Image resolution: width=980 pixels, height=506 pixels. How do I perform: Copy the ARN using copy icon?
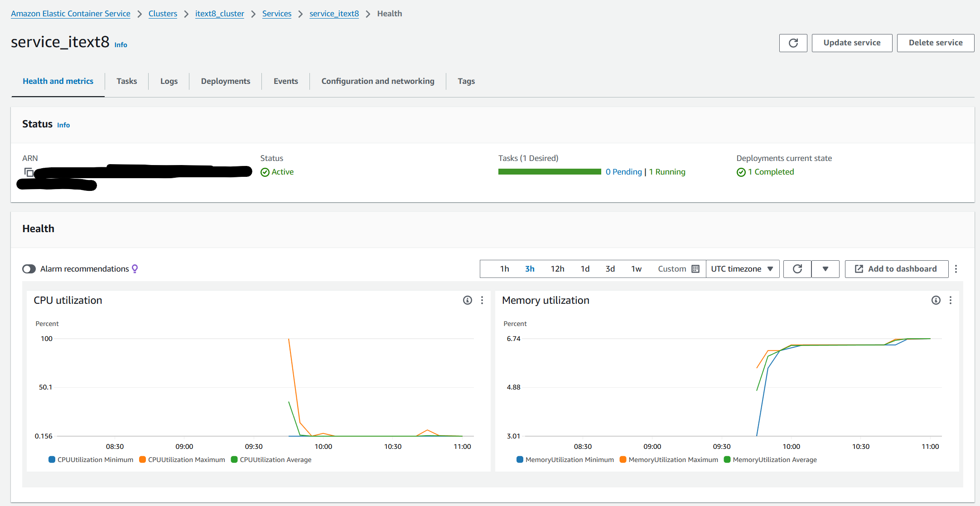click(x=29, y=172)
